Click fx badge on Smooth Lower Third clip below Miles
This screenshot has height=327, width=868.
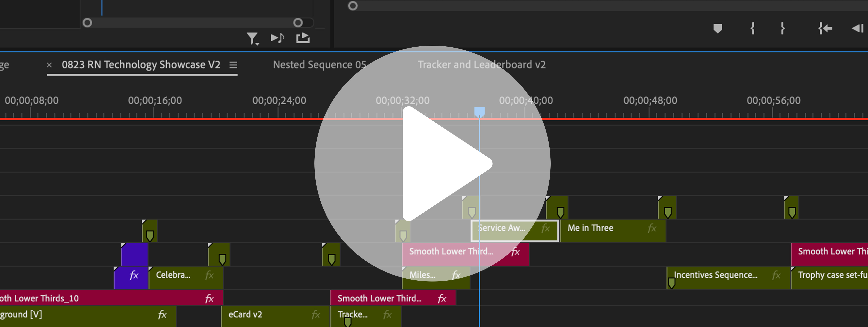click(442, 298)
